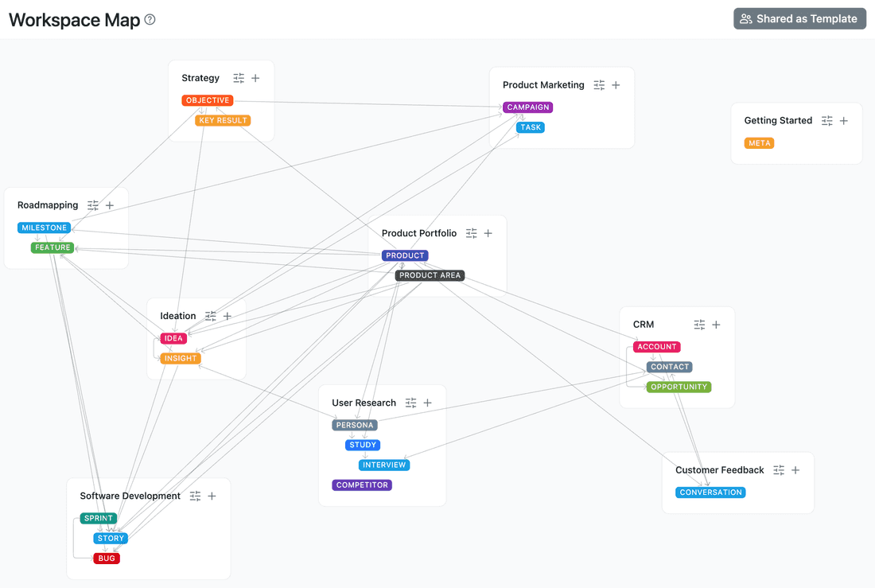Screen dimensions: 875x588
Task: Select the orange OBJECTIVE tag
Action: [x=208, y=100]
